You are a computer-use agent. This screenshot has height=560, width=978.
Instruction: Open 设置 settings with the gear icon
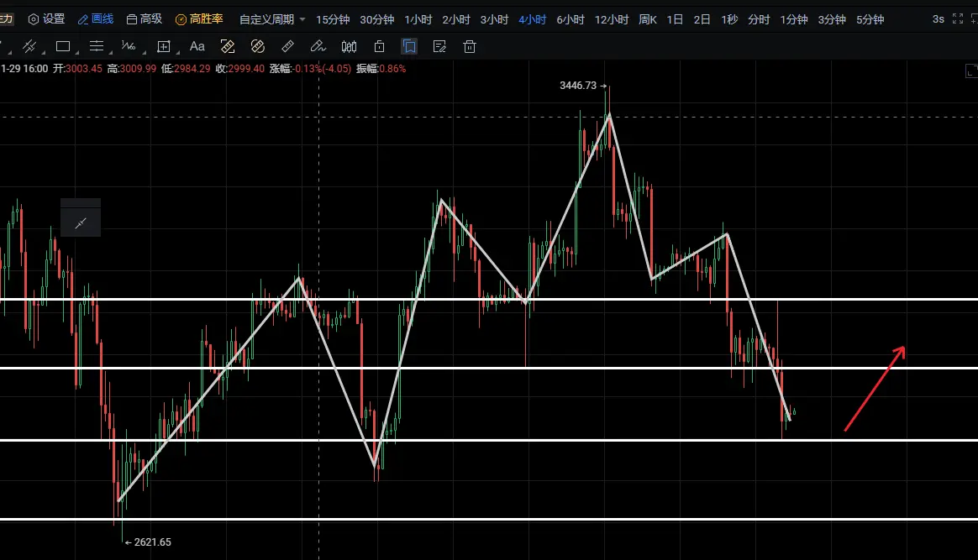pos(47,19)
